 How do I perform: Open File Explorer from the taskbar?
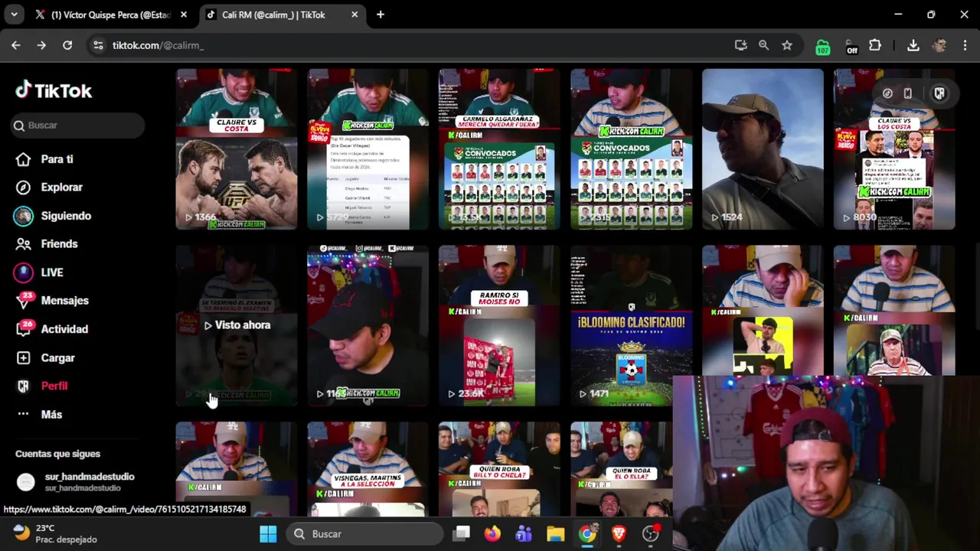pyautogui.click(x=555, y=534)
